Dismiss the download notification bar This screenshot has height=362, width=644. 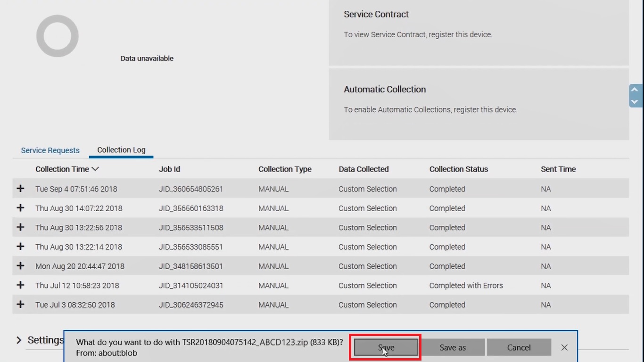pyautogui.click(x=564, y=347)
